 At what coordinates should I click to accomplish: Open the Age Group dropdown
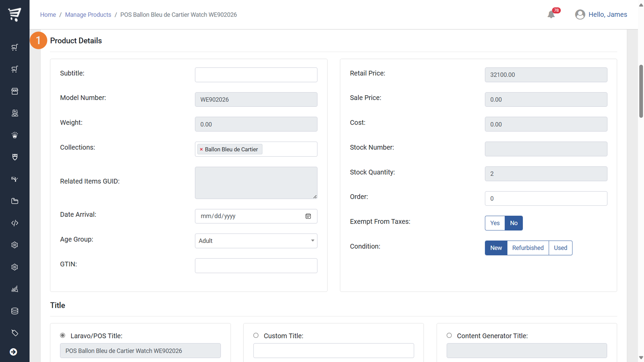(256, 241)
